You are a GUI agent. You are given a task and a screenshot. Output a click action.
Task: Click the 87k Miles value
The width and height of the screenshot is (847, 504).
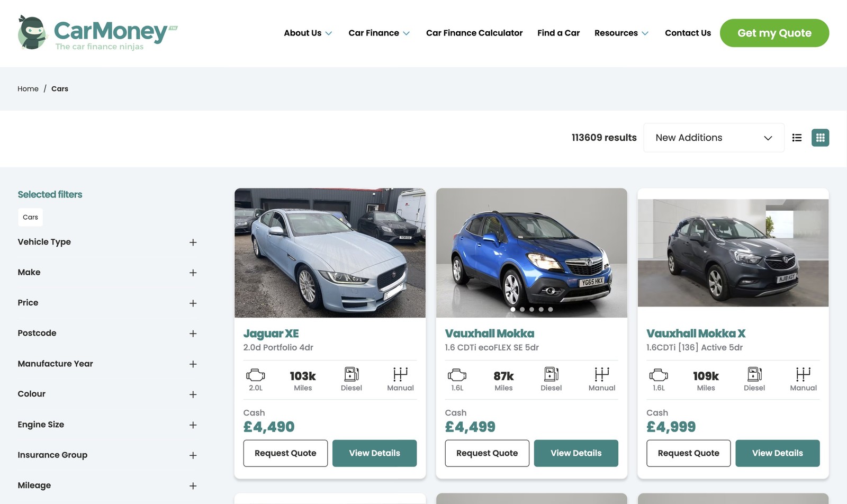pyautogui.click(x=503, y=376)
